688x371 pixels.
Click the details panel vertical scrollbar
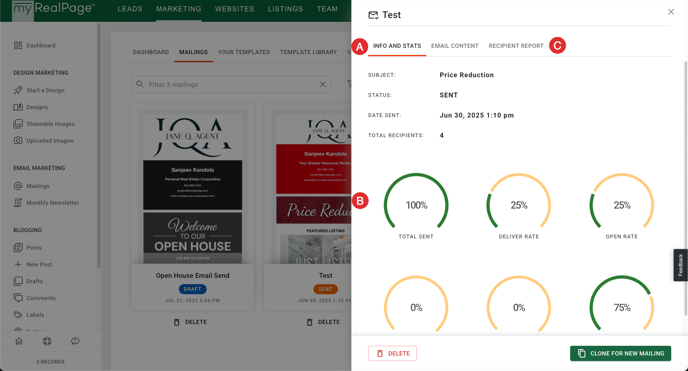click(685, 189)
